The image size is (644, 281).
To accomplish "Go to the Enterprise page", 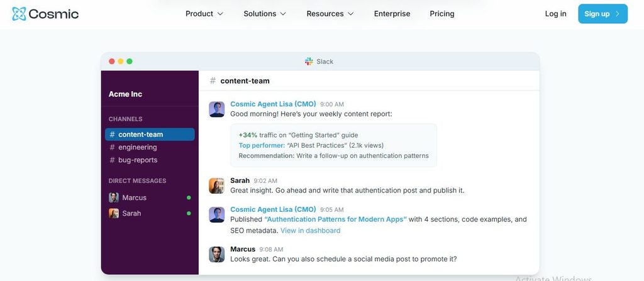I will click(392, 14).
